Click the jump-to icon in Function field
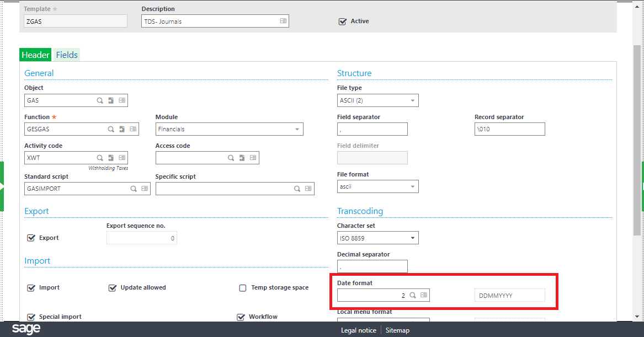This screenshot has height=337, width=644. 122,129
